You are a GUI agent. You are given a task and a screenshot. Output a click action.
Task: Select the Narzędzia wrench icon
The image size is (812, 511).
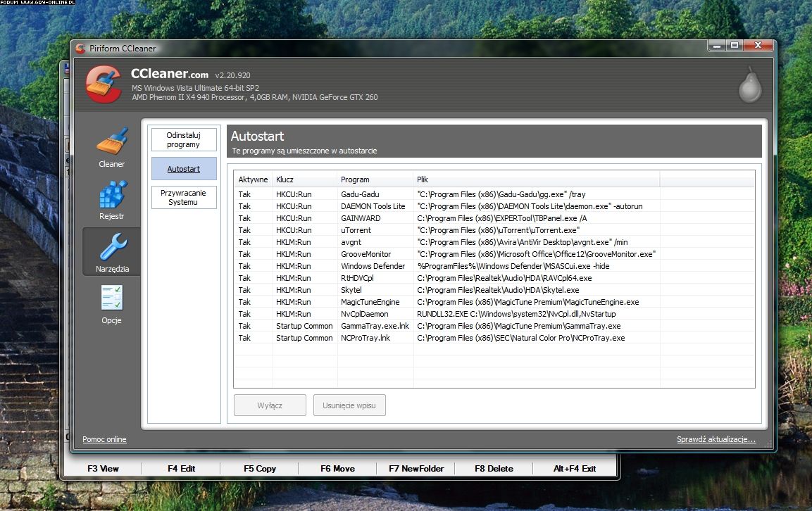click(113, 246)
